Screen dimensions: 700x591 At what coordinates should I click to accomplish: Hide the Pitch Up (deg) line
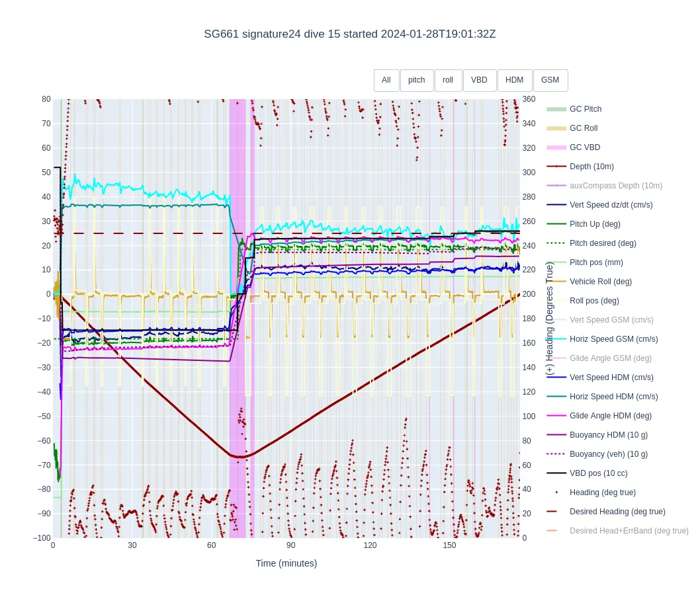595,224
